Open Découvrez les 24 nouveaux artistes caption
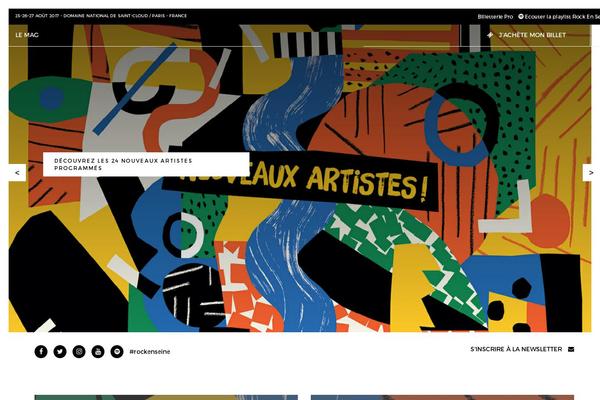The image size is (600, 400). pos(146,164)
